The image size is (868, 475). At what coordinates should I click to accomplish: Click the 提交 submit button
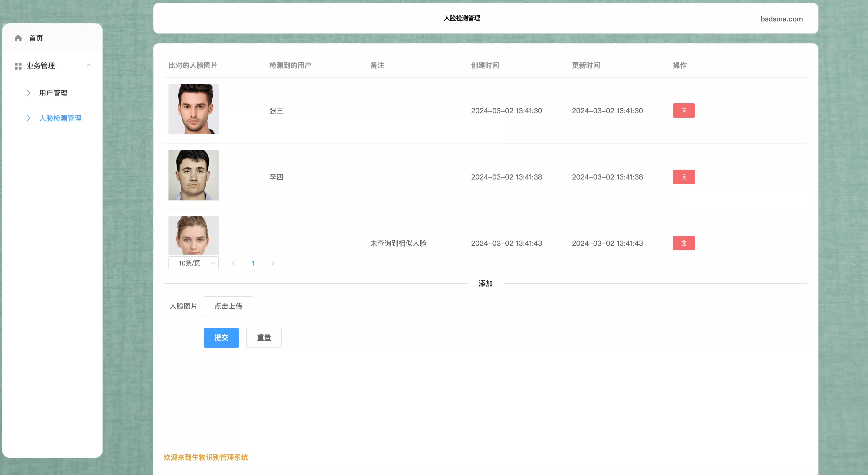pos(221,338)
